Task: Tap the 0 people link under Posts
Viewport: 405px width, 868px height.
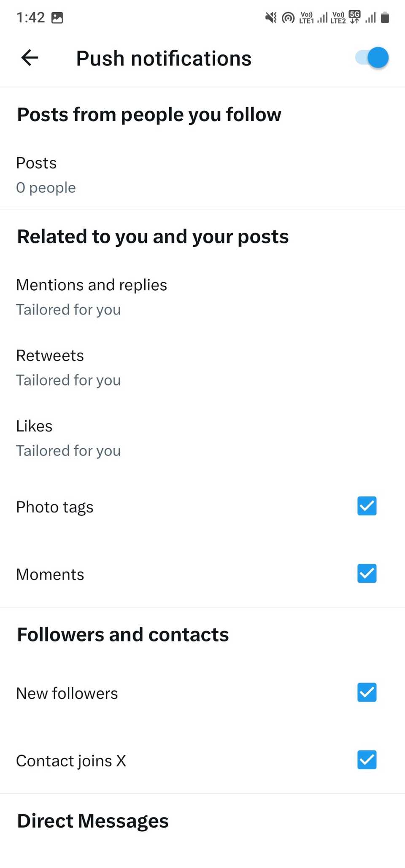Action: pyautogui.click(x=46, y=187)
